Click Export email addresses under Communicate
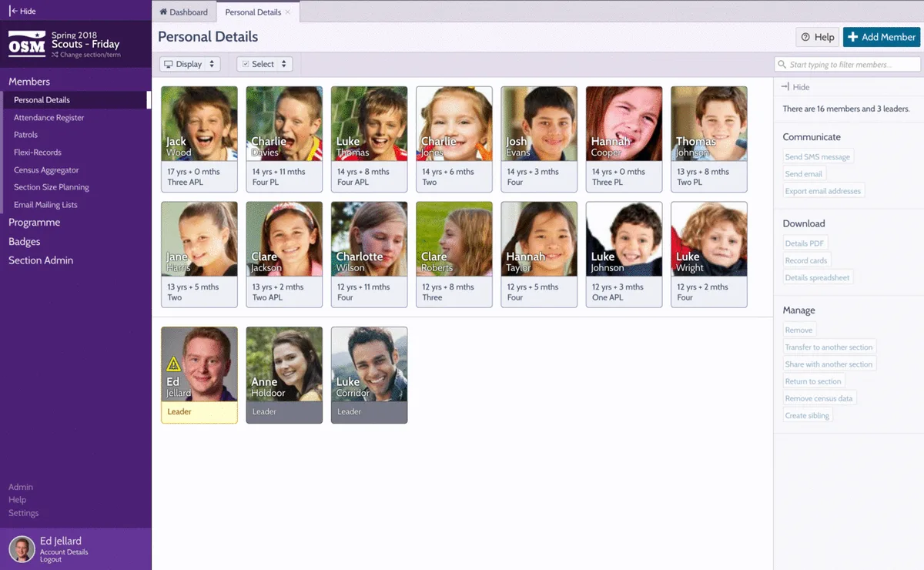This screenshot has width=924, height=570. [x=822, y=190]
